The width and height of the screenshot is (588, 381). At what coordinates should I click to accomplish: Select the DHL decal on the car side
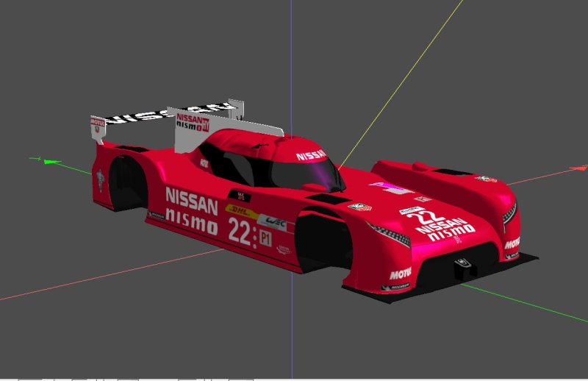coord(241,212)
